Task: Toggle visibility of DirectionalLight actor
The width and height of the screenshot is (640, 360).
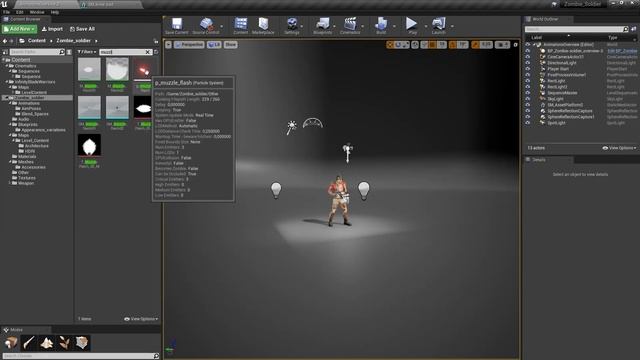Action: click(x=527, y=63)
